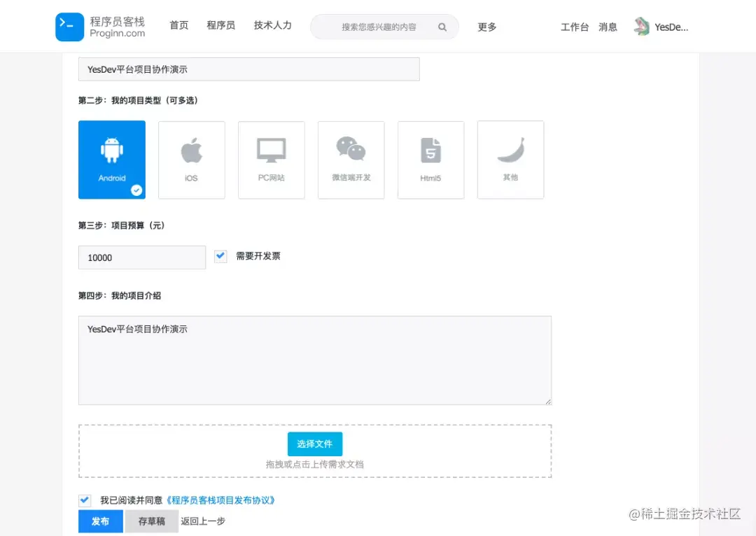
Task: Click the 选择文件 upload button
Action: click(314, 444)
